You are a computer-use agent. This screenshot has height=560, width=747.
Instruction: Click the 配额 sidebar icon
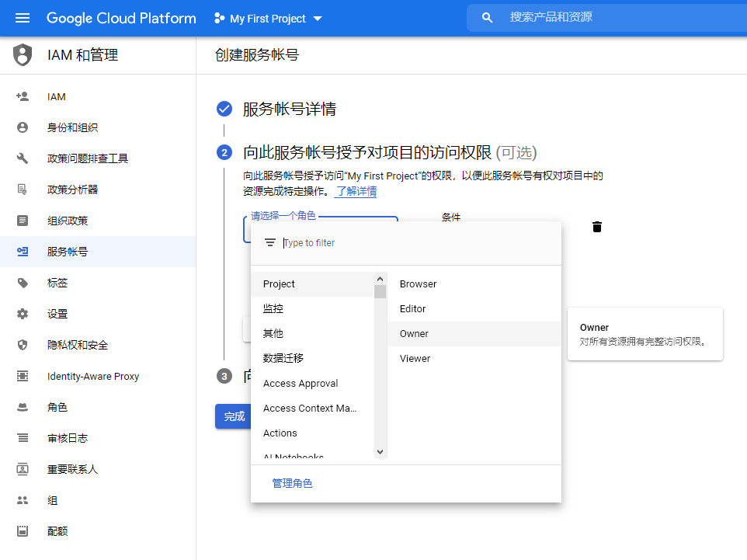22,531
